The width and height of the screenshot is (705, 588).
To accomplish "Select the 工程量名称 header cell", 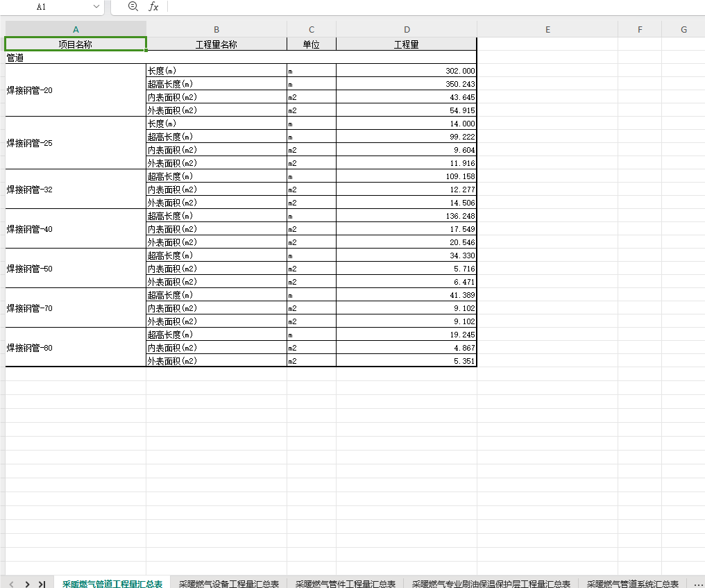I will (216, 44).
